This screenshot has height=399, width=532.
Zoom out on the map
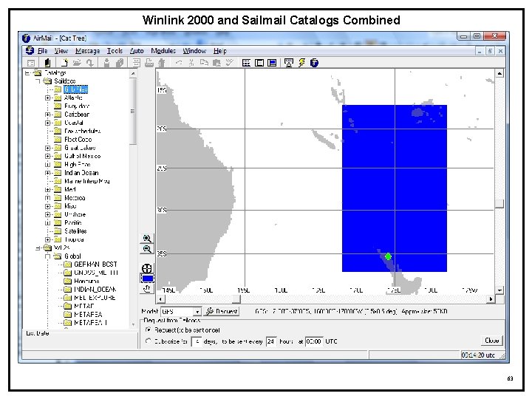click(x=147, y=250)
